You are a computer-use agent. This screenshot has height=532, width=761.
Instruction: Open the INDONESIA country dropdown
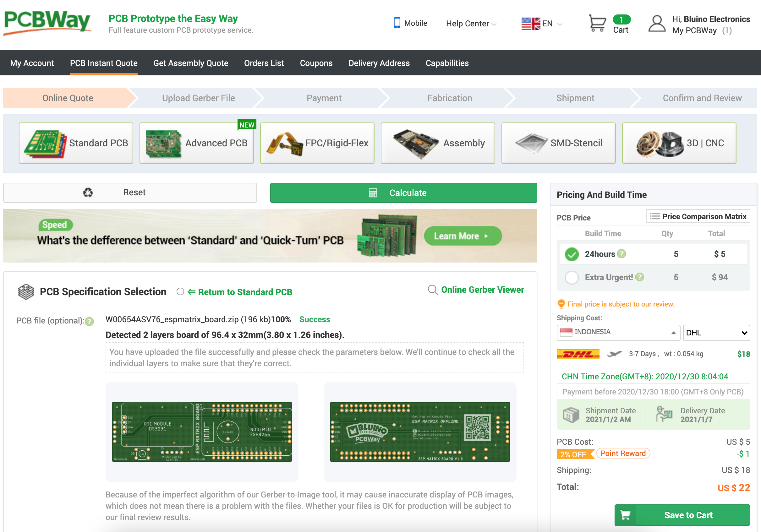point(618,332)
